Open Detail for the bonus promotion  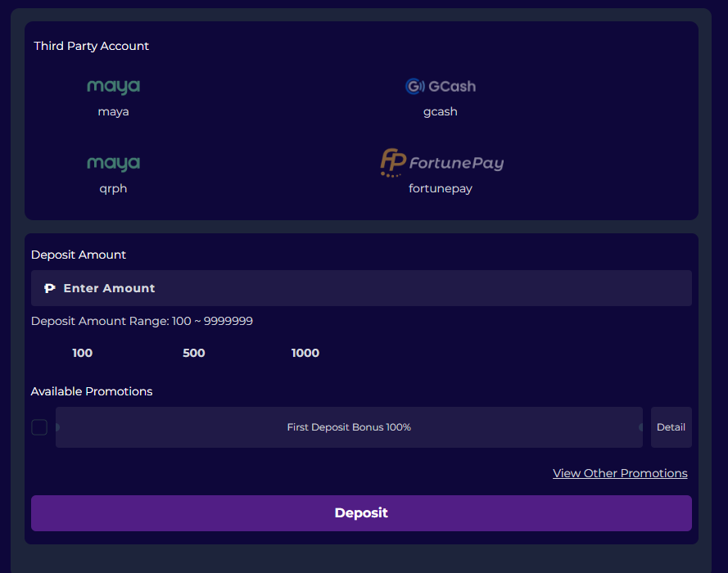coord(671,427)
